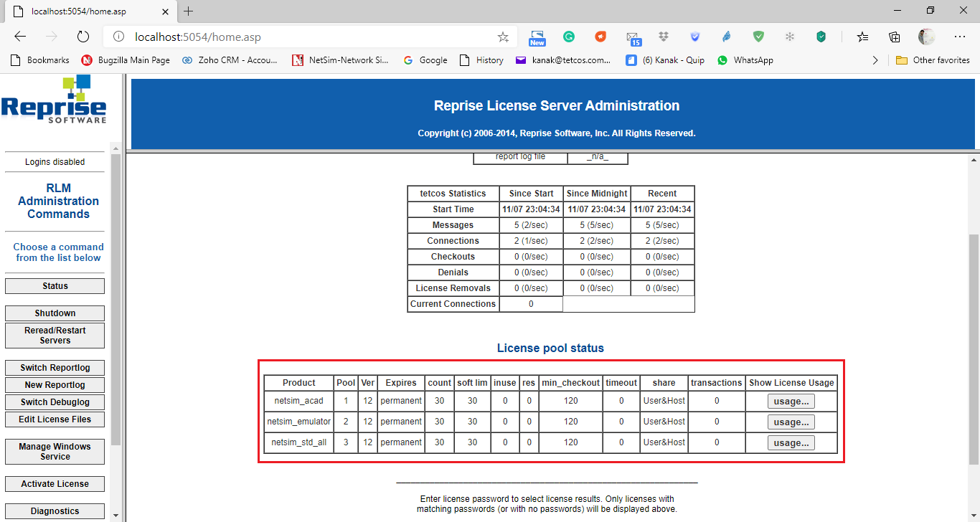
Task: Click the Status command button
Action: point(55,286)
